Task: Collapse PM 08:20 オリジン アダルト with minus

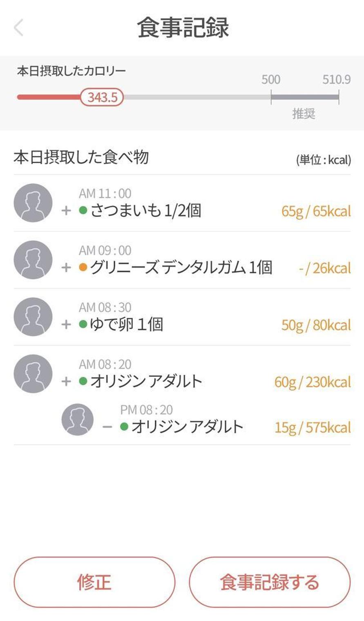Action: tap(107, 427)
